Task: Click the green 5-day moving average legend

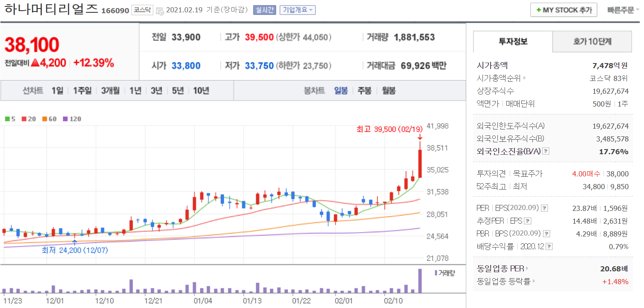Action: click(10, 119)
